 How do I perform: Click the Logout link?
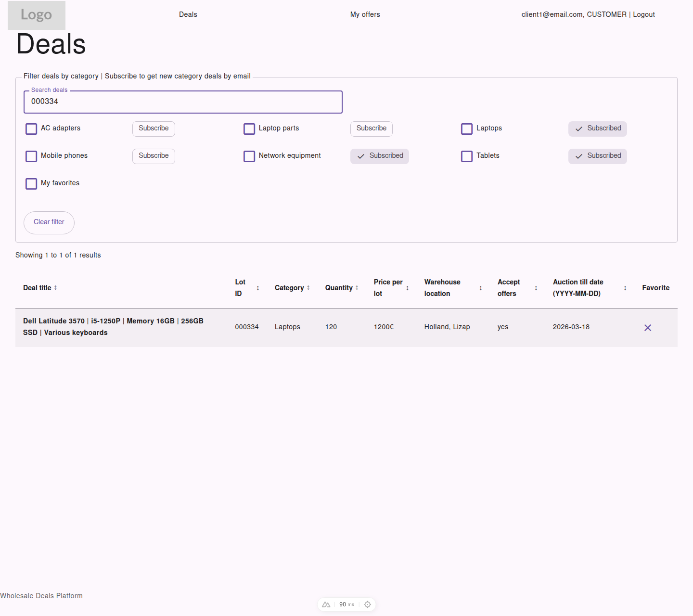[643, 14]
